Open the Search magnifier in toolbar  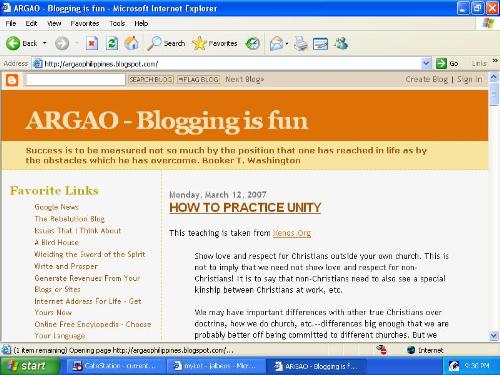(x=166, y=43)
